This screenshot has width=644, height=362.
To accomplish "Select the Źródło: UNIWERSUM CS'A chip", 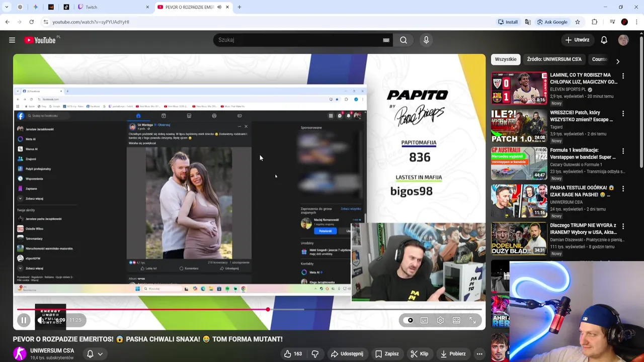I will pos(554,59).
